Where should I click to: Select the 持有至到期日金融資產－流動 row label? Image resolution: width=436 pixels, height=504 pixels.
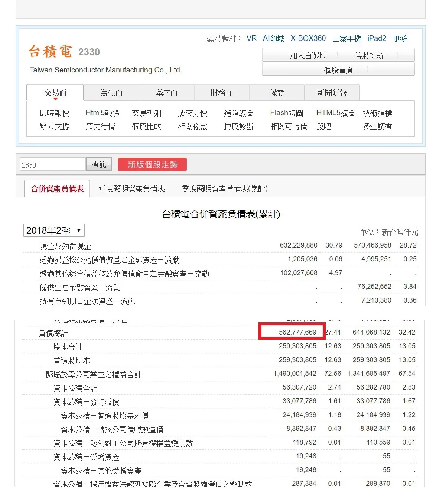pyautogui.click(x=88, y=301)
